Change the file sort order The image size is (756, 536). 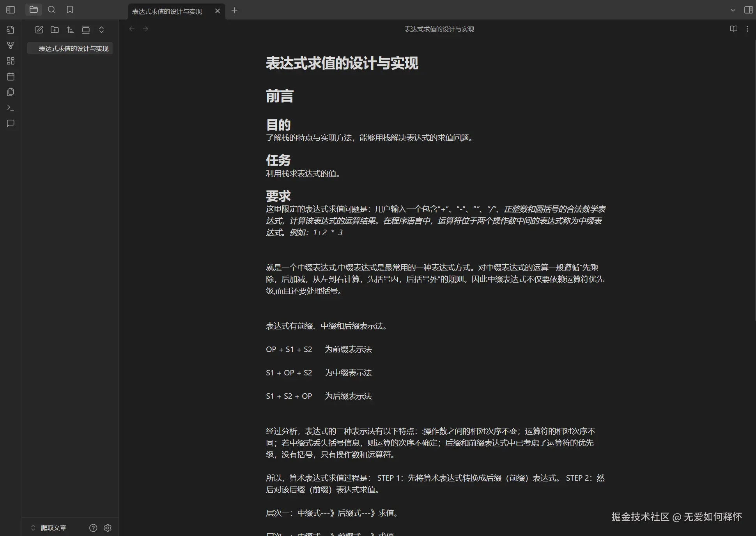[70, 30]
